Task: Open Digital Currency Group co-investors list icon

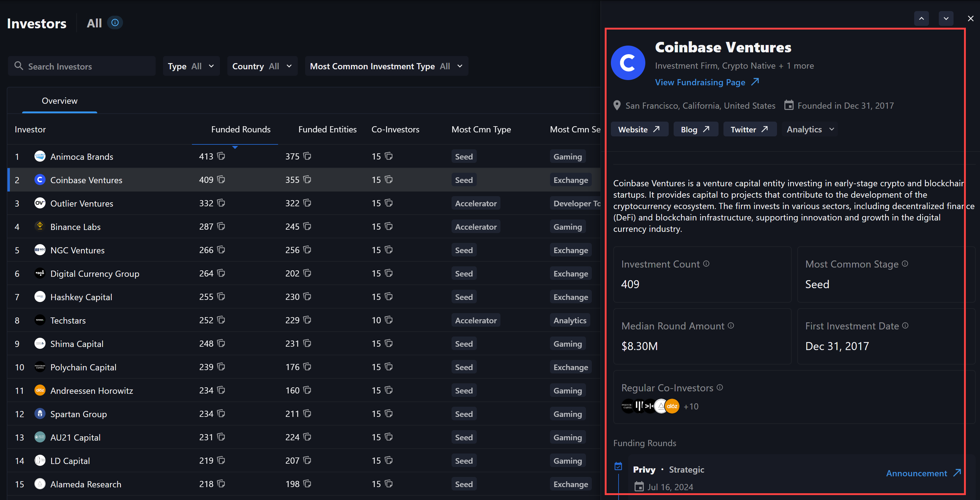Action: click(x=388, y=273)
